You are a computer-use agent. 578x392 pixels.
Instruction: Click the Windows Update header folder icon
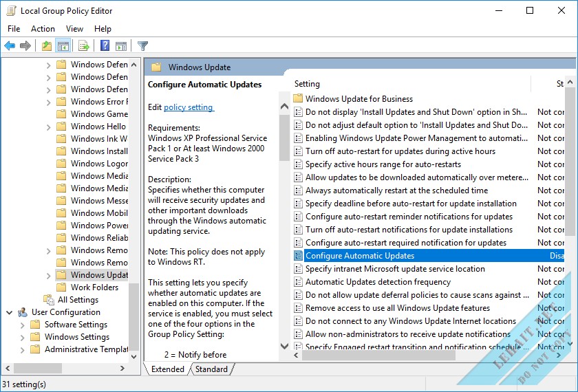click(157, 67)
